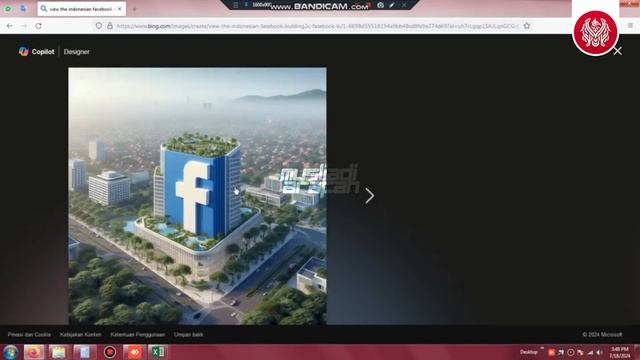Click the Bandicam camera screenshot icon
This screenshot has height=360, width=640.
[x=380, y=5]
